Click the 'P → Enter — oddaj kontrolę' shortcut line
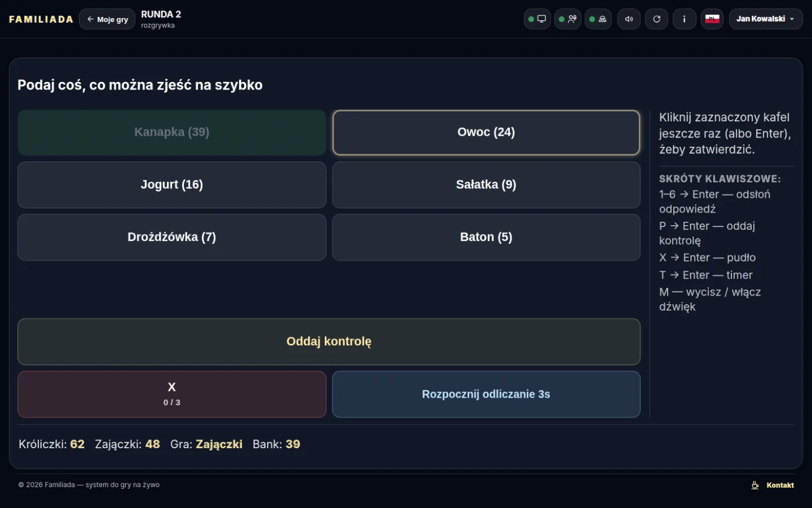 (707, 233)
